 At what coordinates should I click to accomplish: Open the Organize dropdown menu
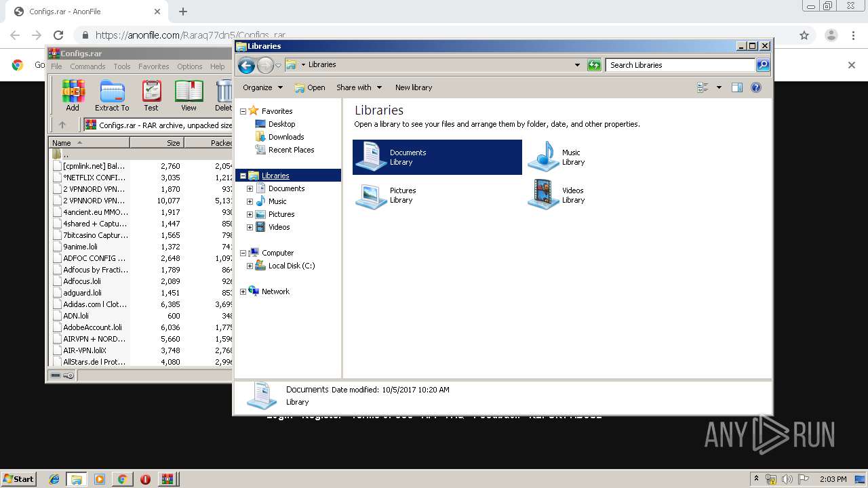tap(262, 87)
